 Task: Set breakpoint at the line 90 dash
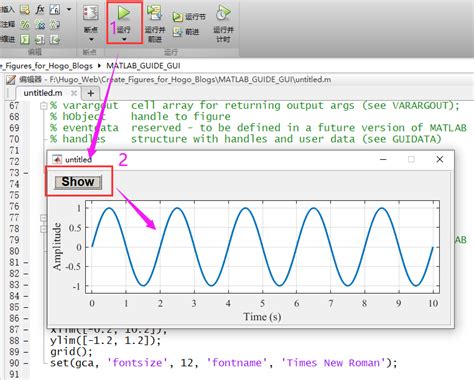[26, 363]
